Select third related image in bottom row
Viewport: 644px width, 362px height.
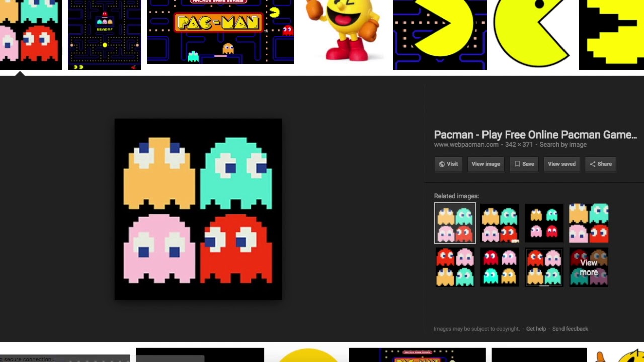pyautogui.click(x=544, y=267)
